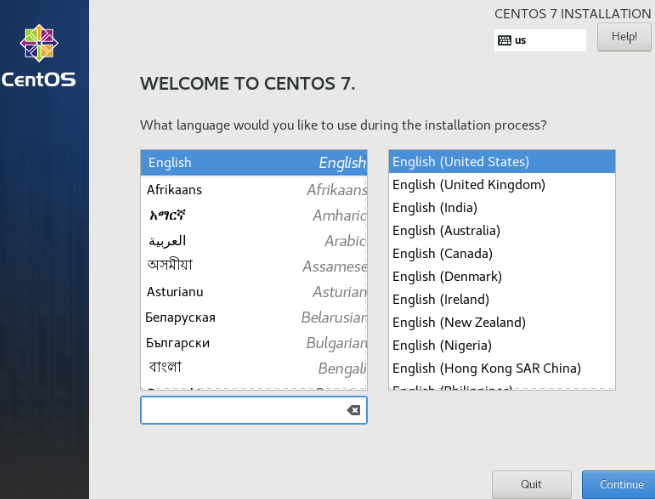Clear the language search field with backspace icon

click(353, 411)
